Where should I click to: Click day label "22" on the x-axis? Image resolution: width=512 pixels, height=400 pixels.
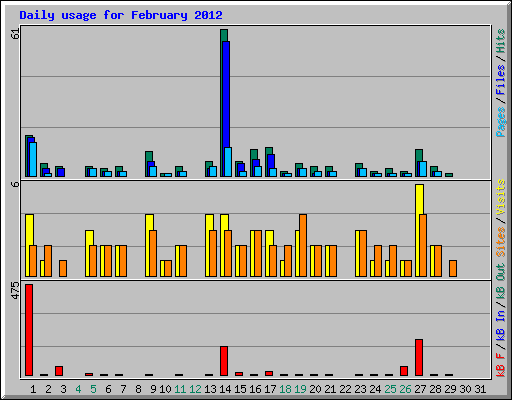point(345,389)
